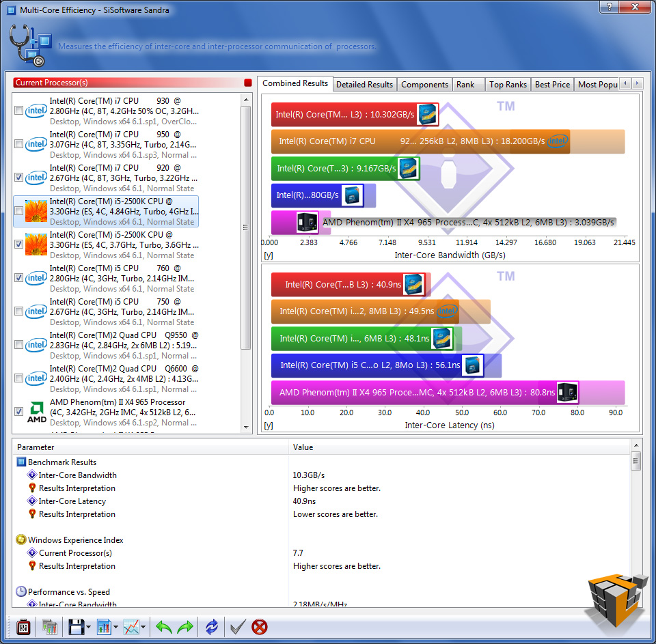656x644 pixels.
Task: Open the Components tab
Action: [x=424, y=85]
